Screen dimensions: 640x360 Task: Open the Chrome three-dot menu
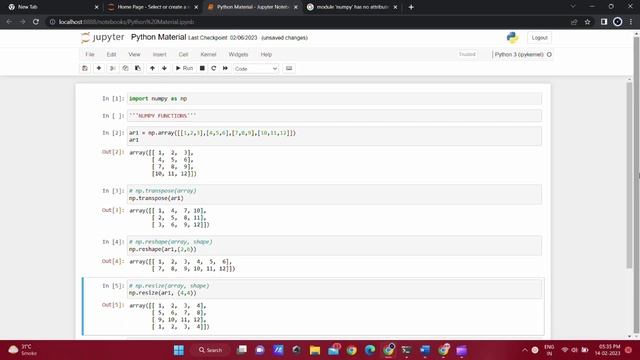631,22
